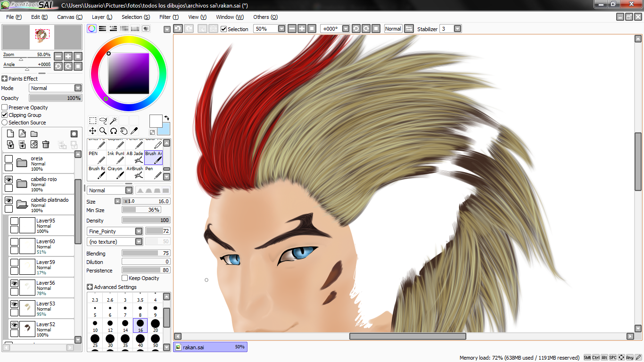Screen dimensions: 644x362
Task: Select the rectangular Selection tool
Action: pos(93,121)
